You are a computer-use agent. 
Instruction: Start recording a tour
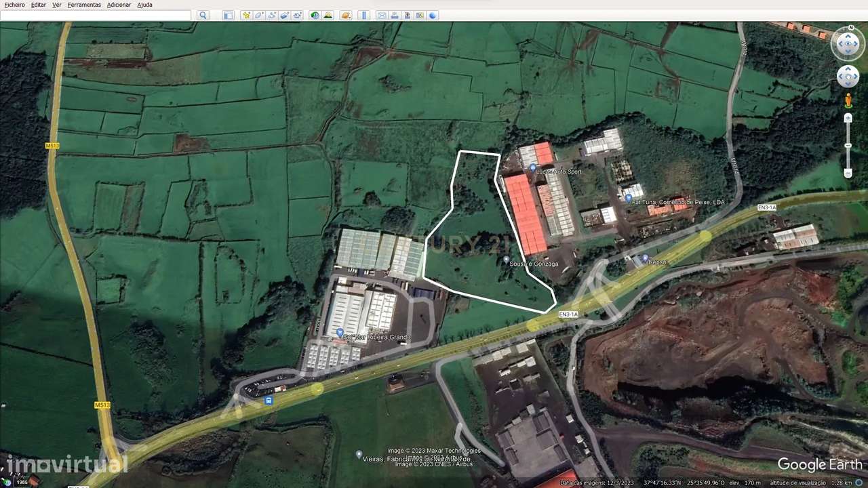298,15
